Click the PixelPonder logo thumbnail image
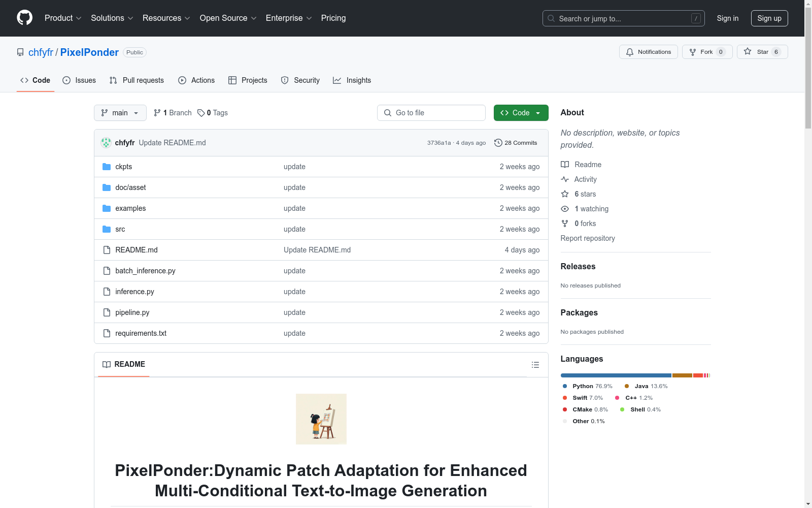 (x=321, y=419)
